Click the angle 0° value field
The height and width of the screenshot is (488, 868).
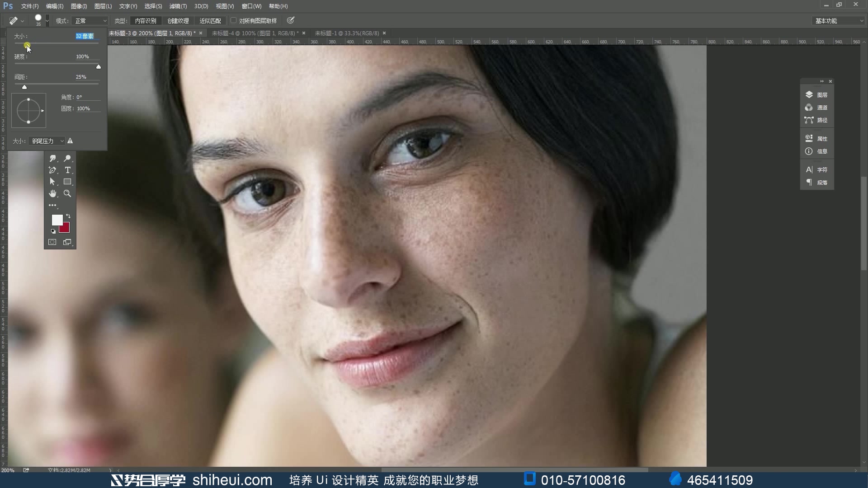coord(88,97)
